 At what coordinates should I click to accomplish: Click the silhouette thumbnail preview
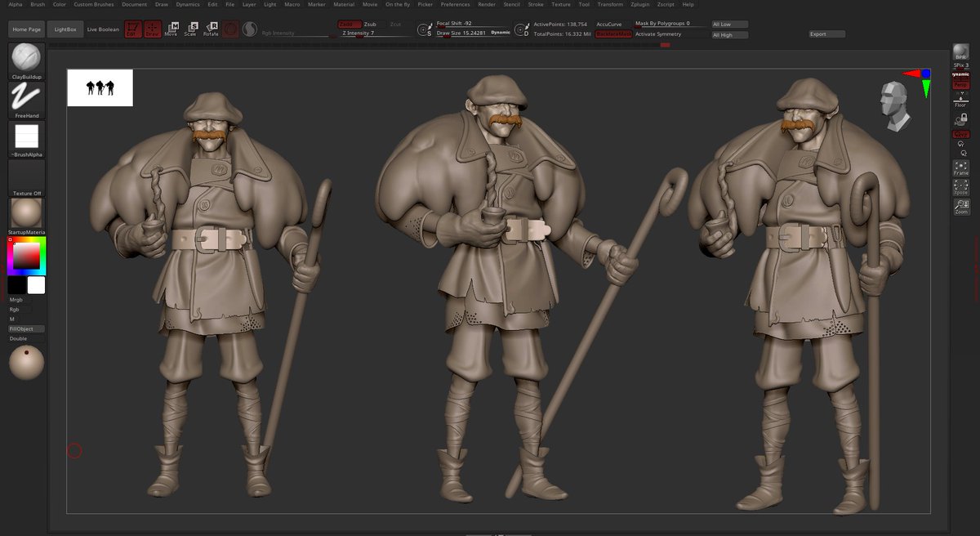coord(100,87)
